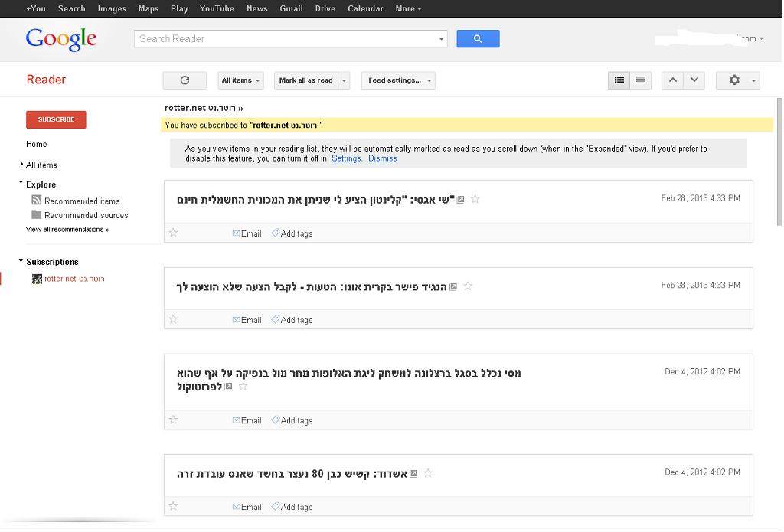Viewport: 784px width, 532px height.
Task: Click the Add tags icon on the second article
Action: [276, 320]
